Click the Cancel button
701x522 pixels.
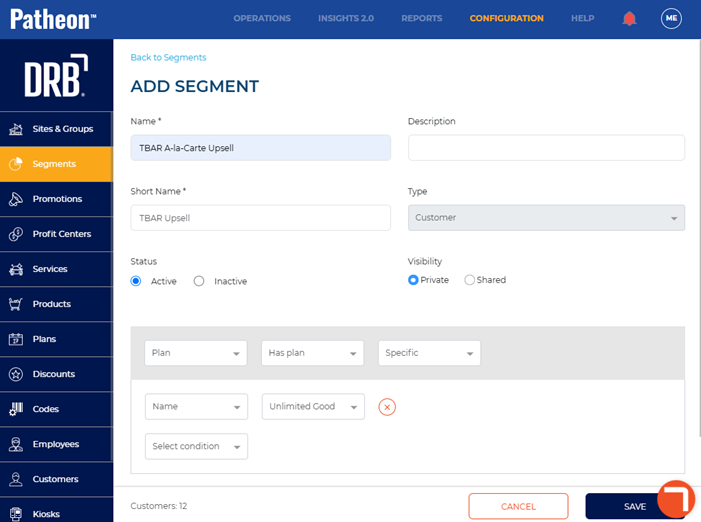(x=518, y=506)
